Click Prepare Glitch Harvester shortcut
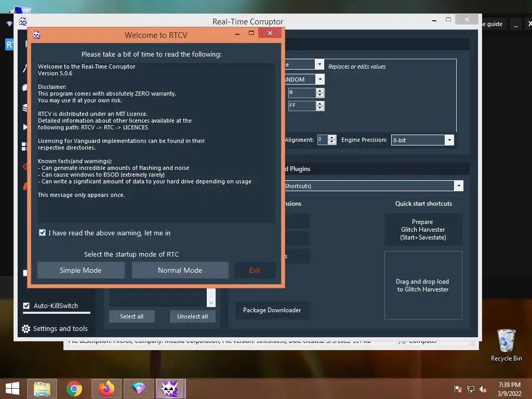Image resolution: width=532 pixels, height=399 pixels. click(423, 229)
